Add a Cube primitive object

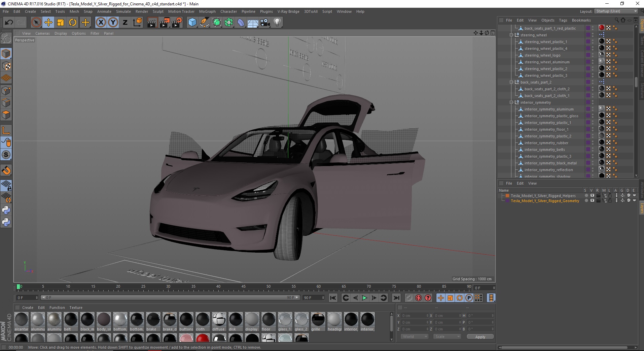pyautogui.click(x=192, y=22)
